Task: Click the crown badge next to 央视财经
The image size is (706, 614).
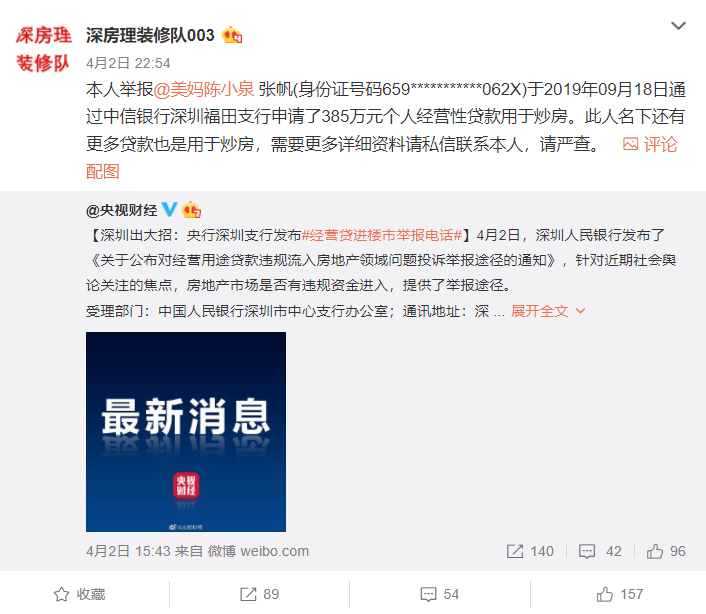Action: [191, 210]
